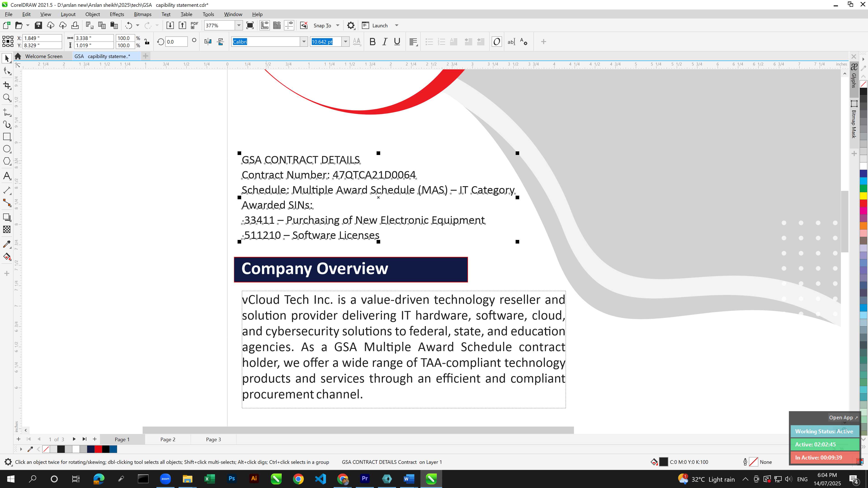Image resolution: width=868 pixels, height=488 pixels.
Task: Select the Transparency tool
Action: point(7,230)
